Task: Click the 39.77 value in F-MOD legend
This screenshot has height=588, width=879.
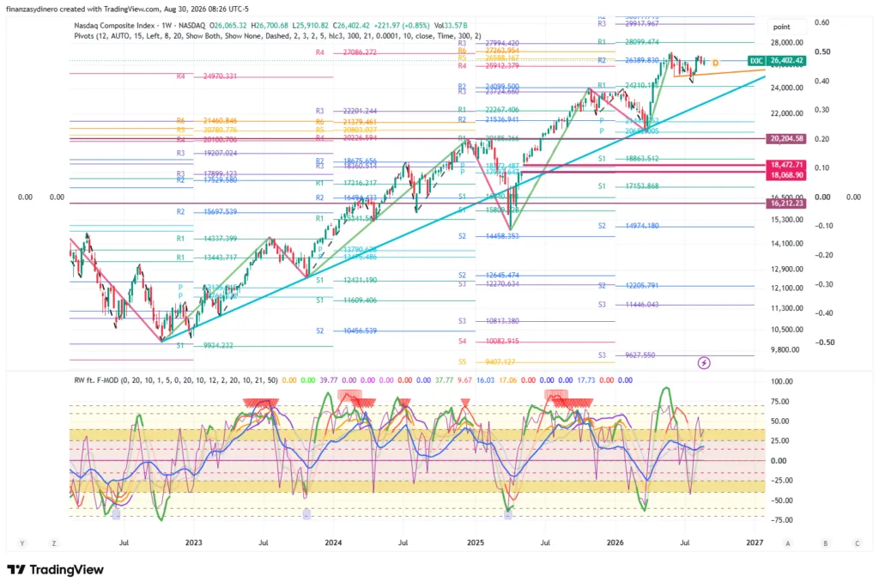Action: click(x=328, y=380)
